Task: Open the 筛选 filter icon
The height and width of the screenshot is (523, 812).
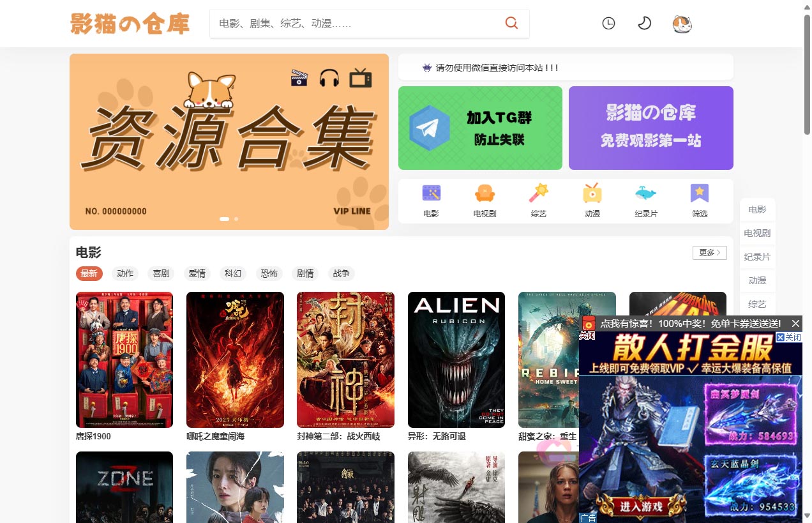Action: click(x=699, y=199)
